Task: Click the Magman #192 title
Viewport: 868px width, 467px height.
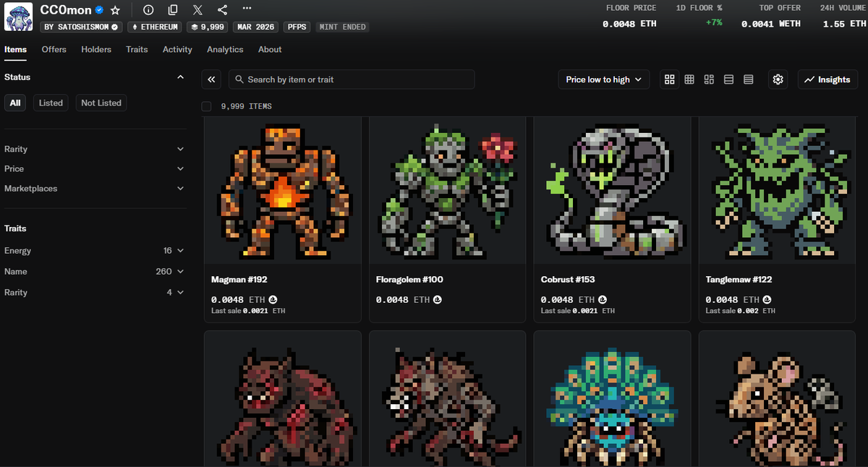Action: (240, 279)
